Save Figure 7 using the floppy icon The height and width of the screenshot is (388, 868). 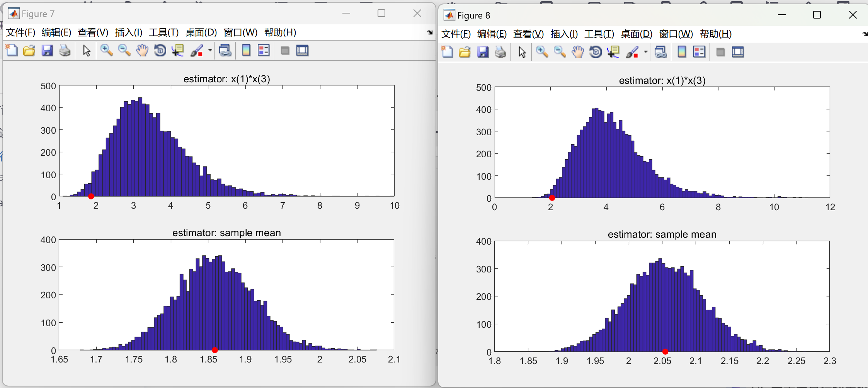click(x=47, y=50)
